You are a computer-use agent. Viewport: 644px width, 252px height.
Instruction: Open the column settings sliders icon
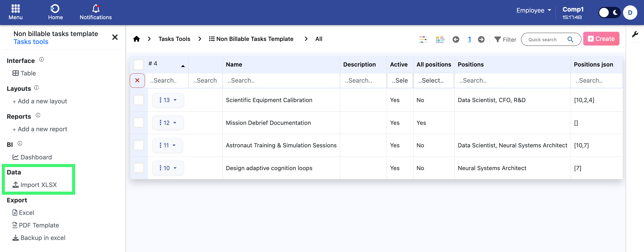click(423, 39)
